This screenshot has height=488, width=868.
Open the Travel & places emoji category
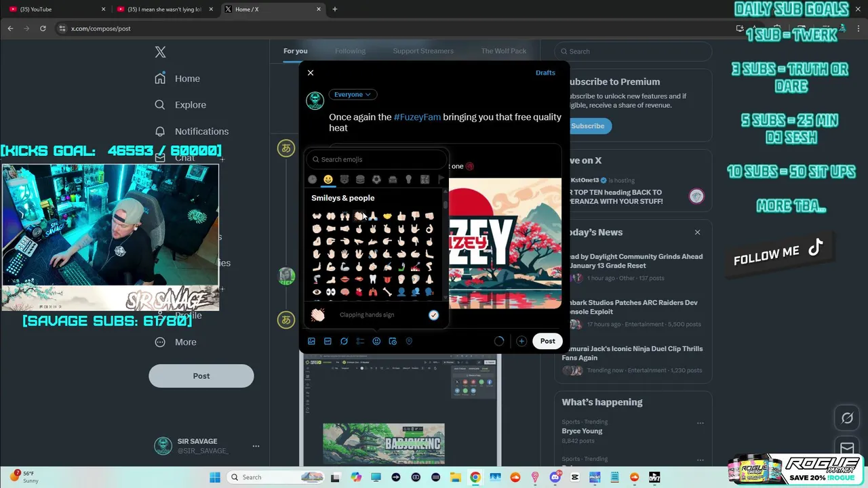click(393, 180)
